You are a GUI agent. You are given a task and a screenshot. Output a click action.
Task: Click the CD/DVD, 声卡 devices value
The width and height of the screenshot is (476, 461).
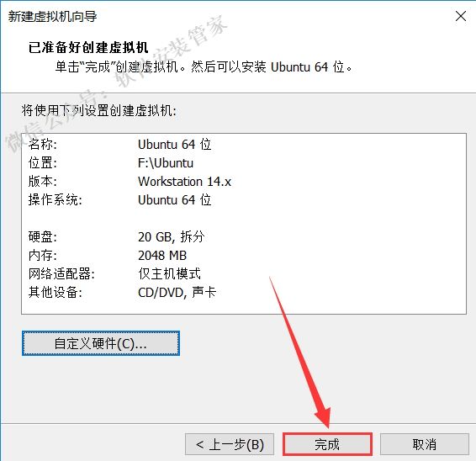click(177, 293)
